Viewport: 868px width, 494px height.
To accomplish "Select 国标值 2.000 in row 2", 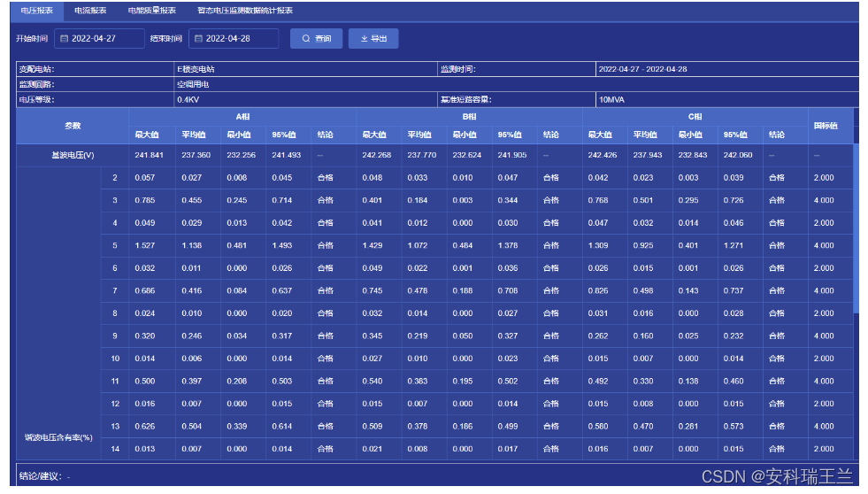I will 824,178.
